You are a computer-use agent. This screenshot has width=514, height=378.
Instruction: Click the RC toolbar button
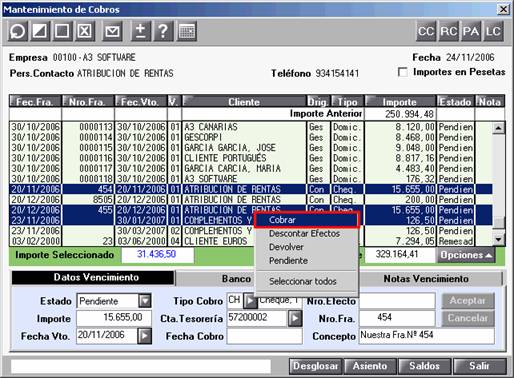448,31
